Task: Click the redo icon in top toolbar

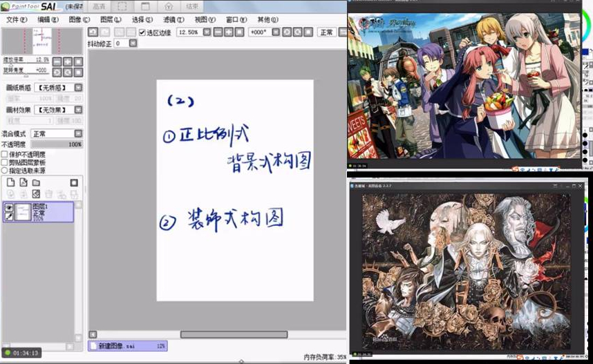Action: pyautogui.click(x=104, y=32)
